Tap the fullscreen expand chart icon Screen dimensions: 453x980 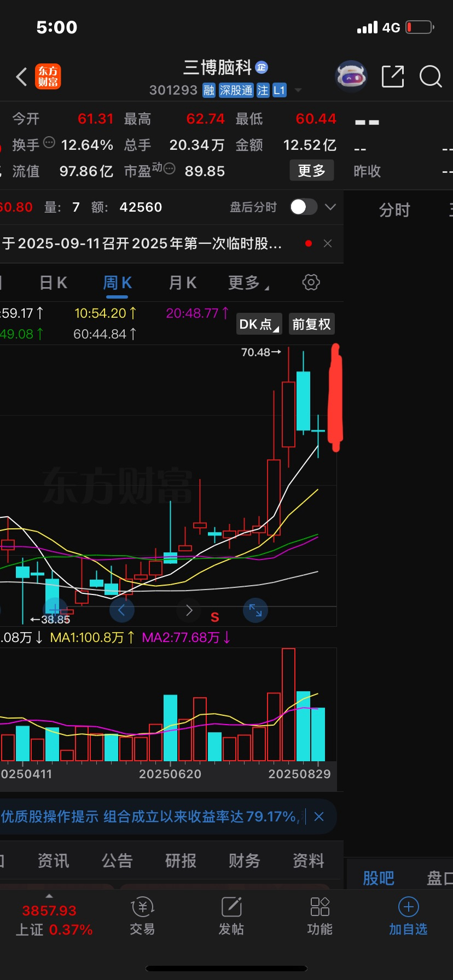tap(255, 610)
